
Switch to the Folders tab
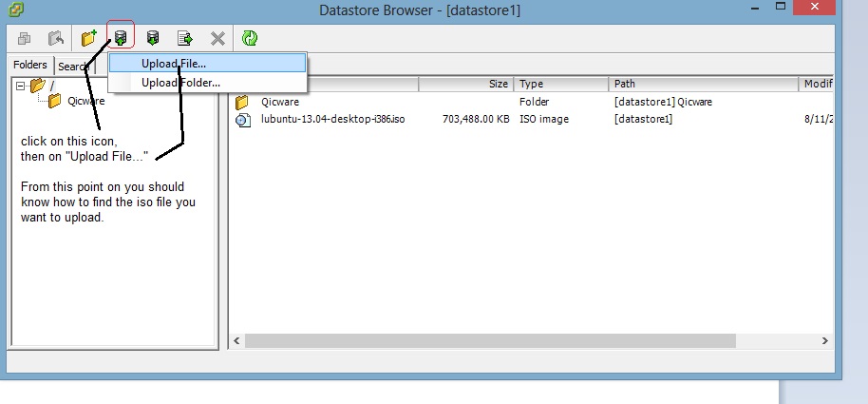30,66
